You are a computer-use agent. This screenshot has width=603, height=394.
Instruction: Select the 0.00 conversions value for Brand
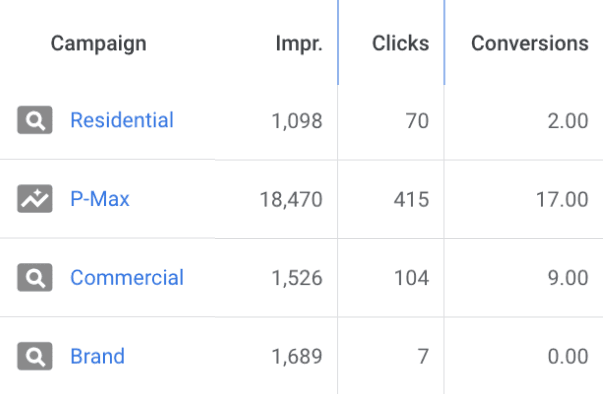[x=568, y=357]
